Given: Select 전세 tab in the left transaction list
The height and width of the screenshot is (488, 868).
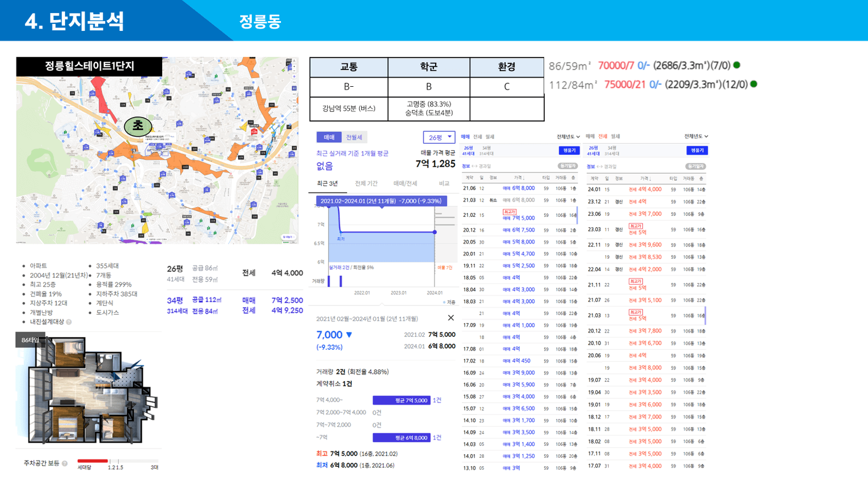Looking at the screenshot, I should [x=477, y=137].
